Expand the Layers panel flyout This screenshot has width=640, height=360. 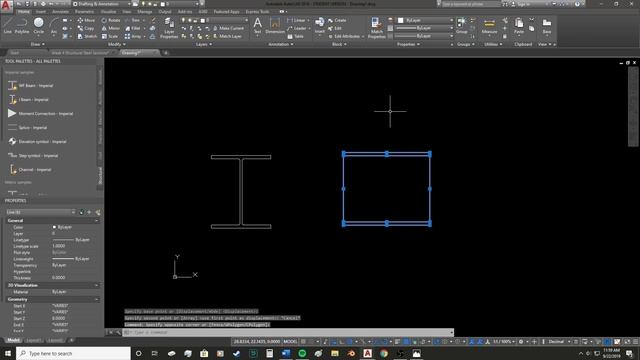click(x=204, y=44)
